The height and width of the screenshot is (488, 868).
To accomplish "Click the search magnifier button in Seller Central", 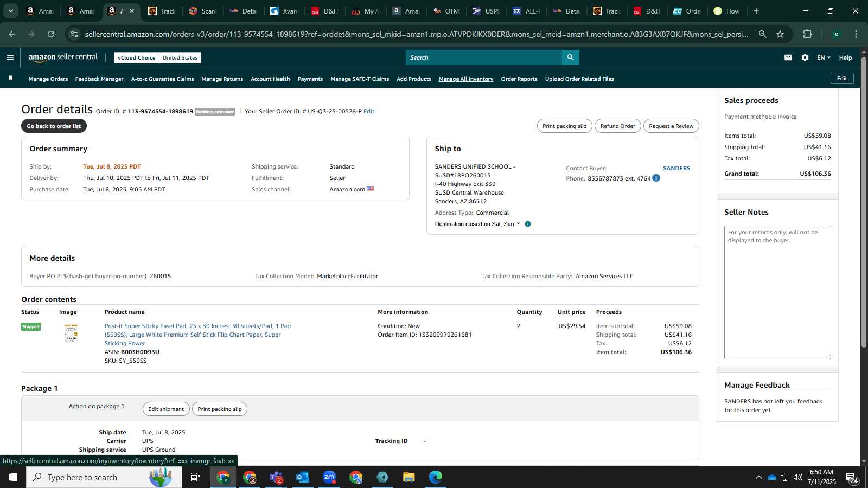I will 570,57.
